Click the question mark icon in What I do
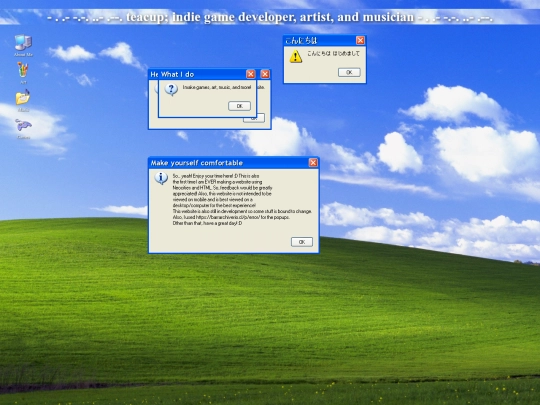The width and height of the screenshot is (540, 405). click(x=171, y=90)
